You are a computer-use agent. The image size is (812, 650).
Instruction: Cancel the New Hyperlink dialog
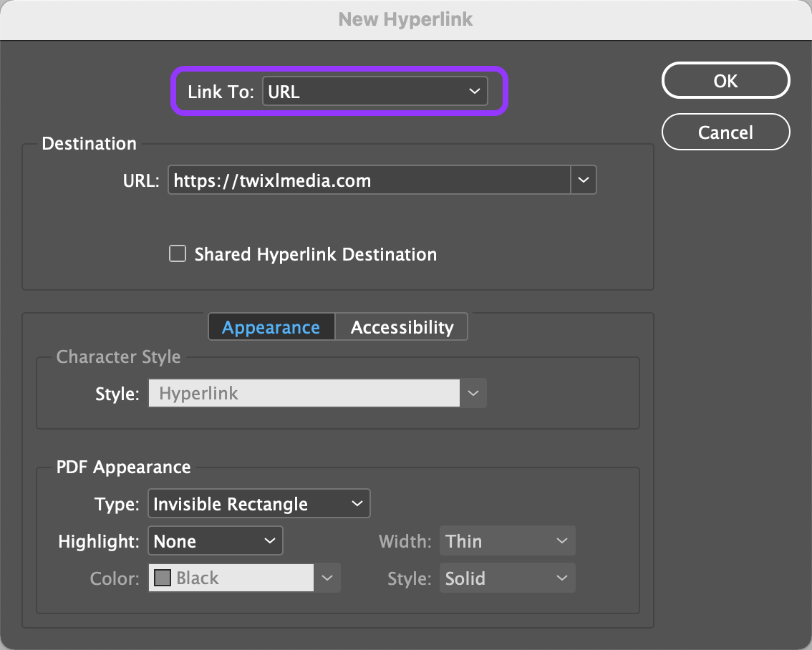725,132
